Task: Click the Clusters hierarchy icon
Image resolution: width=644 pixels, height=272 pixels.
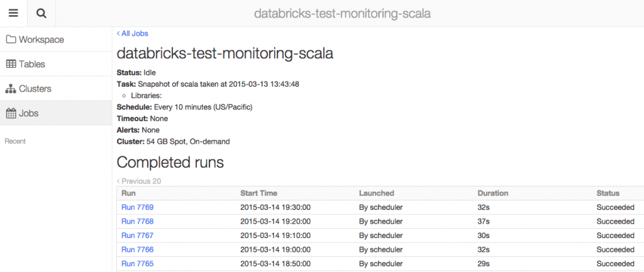Action: [x=11, y=89]
